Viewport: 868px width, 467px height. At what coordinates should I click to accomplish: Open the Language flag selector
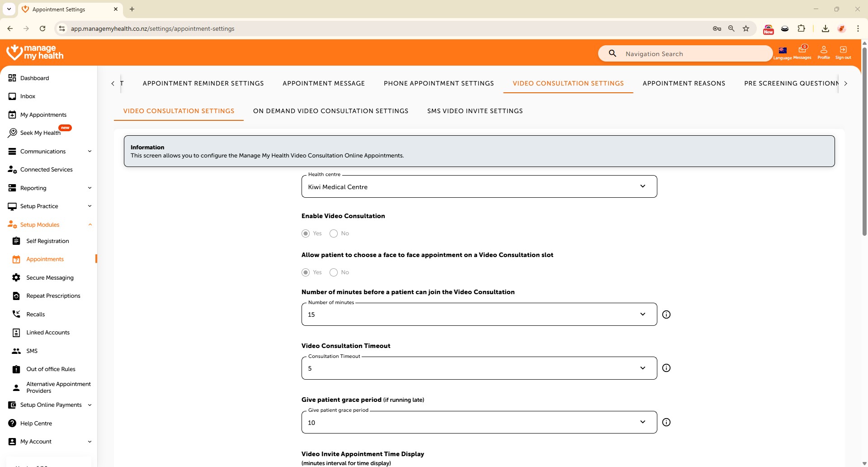point(783,52)
